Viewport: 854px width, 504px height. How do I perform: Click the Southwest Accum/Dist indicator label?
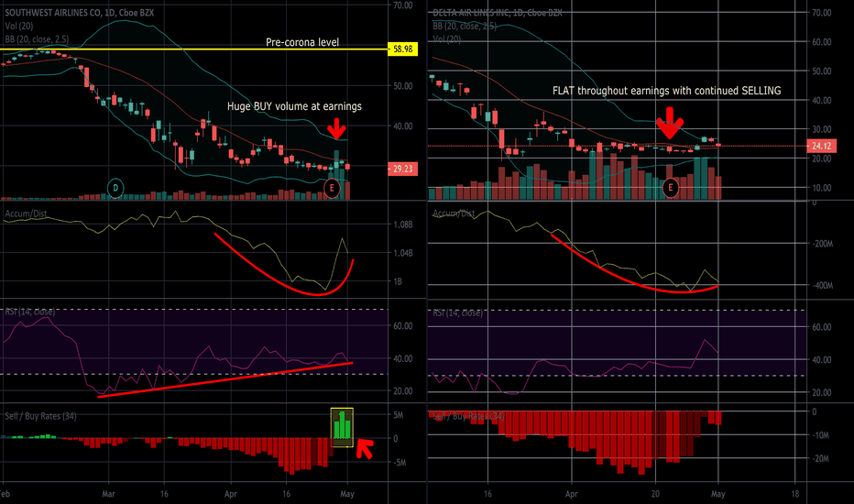[x=27, y=214]
